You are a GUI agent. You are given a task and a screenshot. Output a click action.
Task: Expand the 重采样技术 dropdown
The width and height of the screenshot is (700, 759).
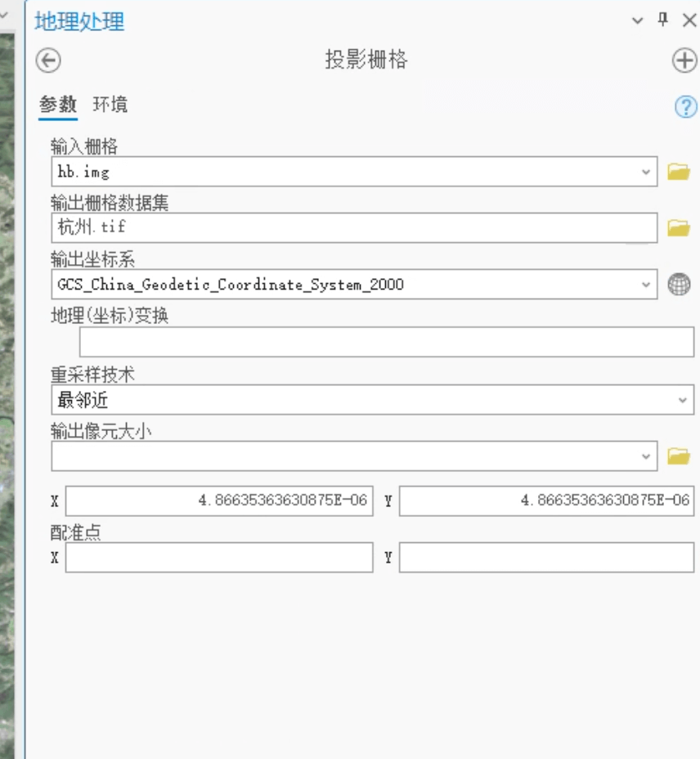pos(683,400)
